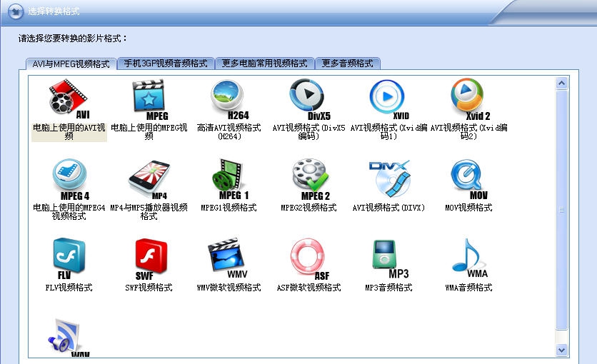Click the label AVI视频格式(DIVX)
Viewport: 597px width, 364px height.
coord(388,207)
